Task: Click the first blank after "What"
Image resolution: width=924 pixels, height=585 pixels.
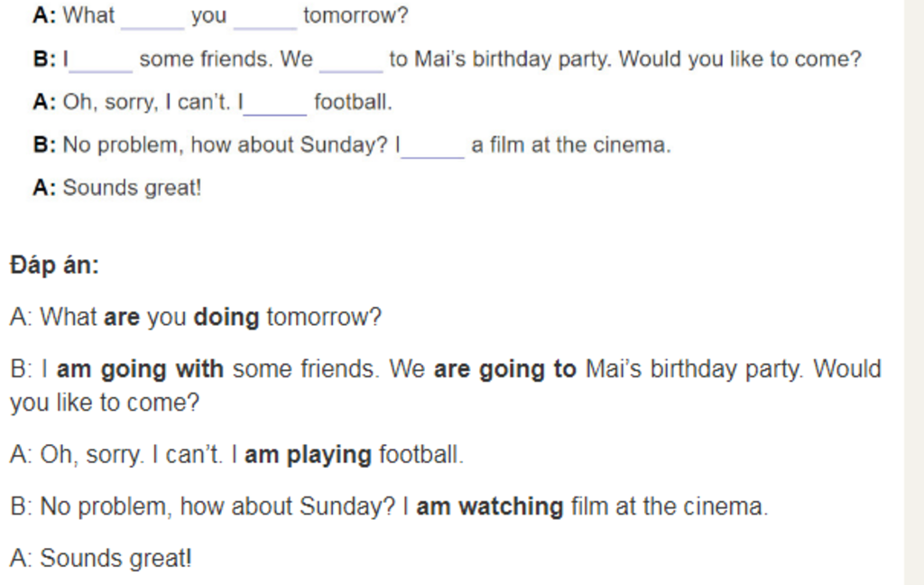Action: pos(152,20)
